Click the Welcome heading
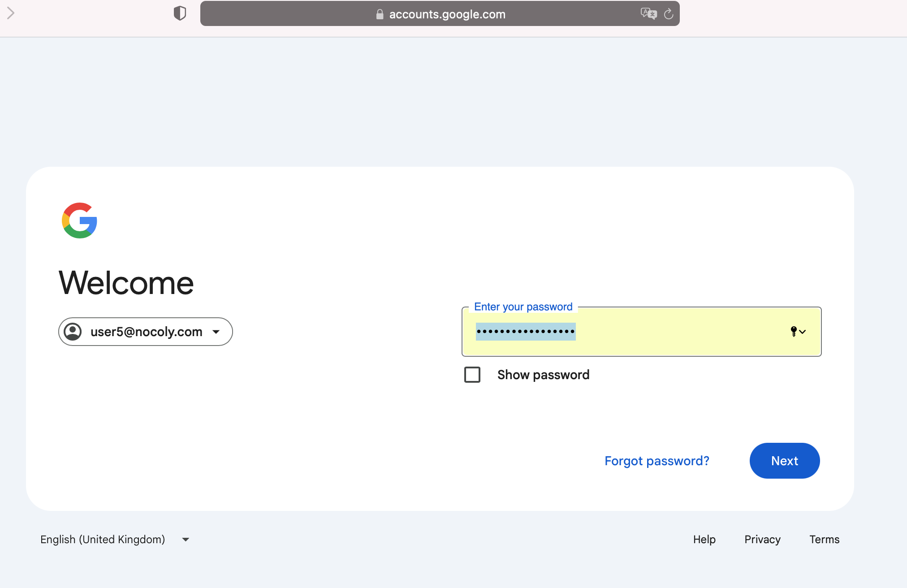Viewport: 907px width, 588px height. tap(126, 283)
